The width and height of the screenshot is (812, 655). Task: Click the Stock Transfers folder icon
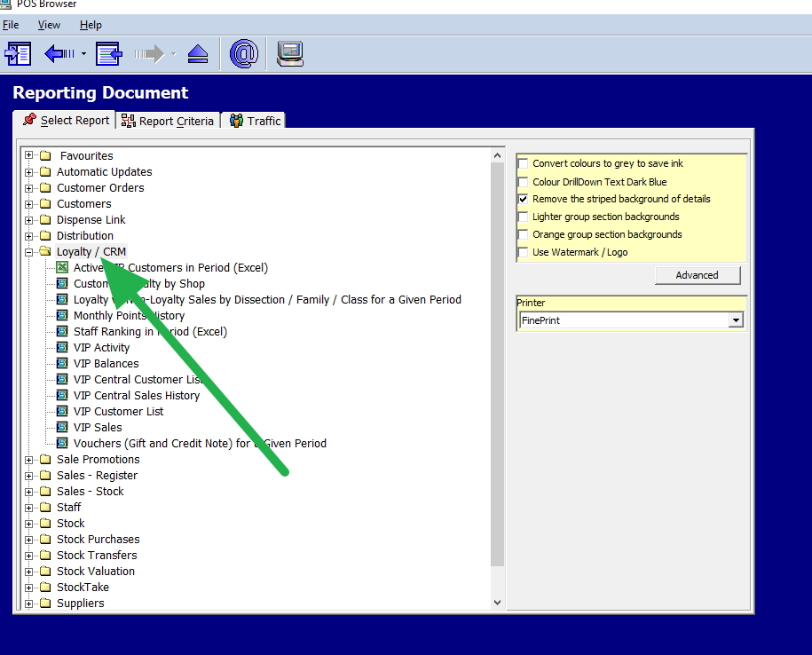(x=45, y=555)
